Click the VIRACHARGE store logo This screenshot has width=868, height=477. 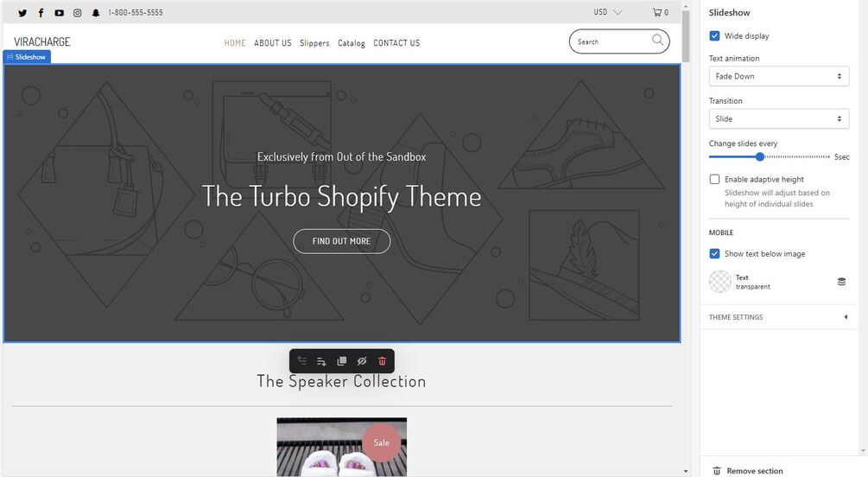point(42,41)
